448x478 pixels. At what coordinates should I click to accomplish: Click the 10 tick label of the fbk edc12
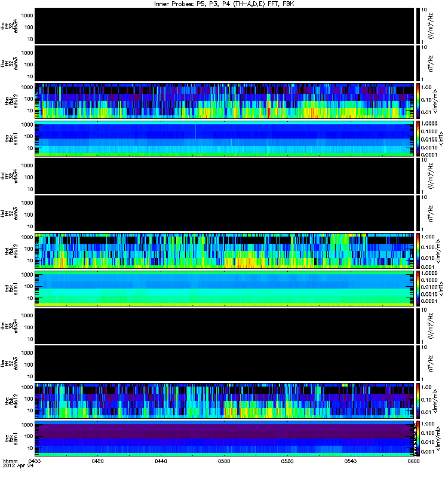tap(30, 410)
